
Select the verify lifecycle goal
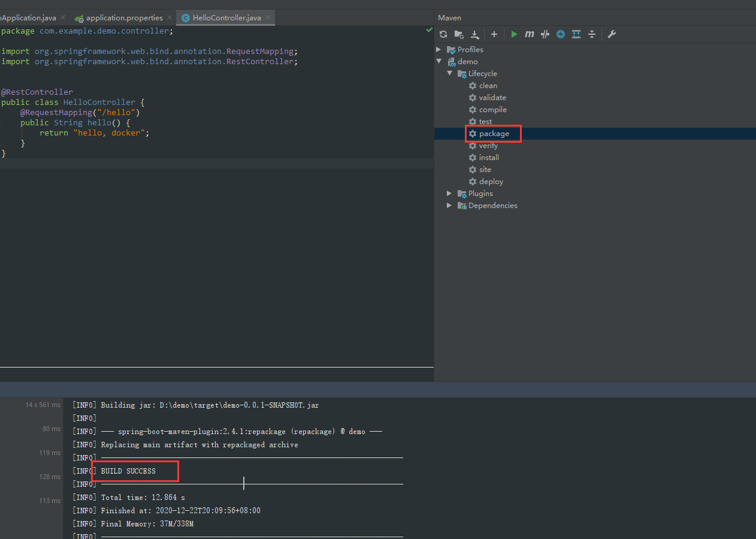tap(488, 145)
